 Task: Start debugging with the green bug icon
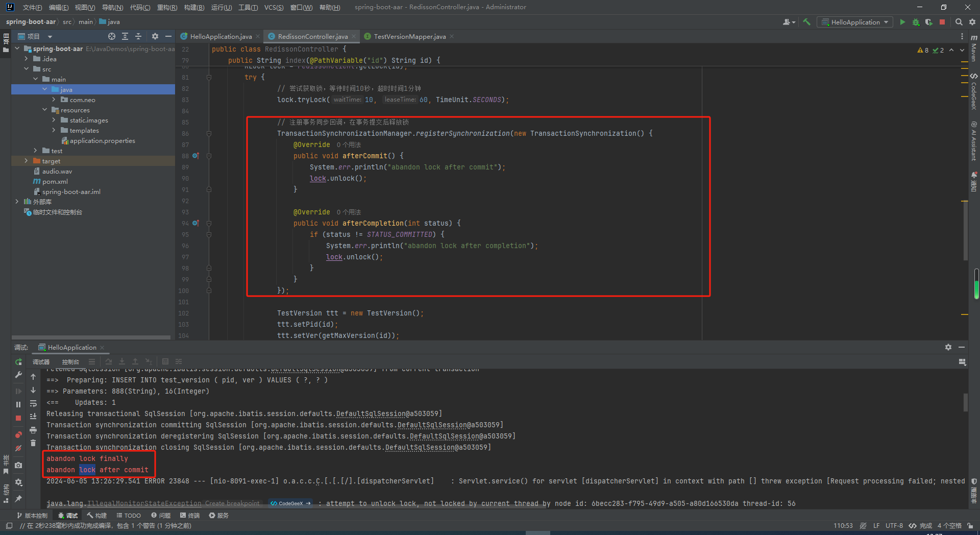916,22
